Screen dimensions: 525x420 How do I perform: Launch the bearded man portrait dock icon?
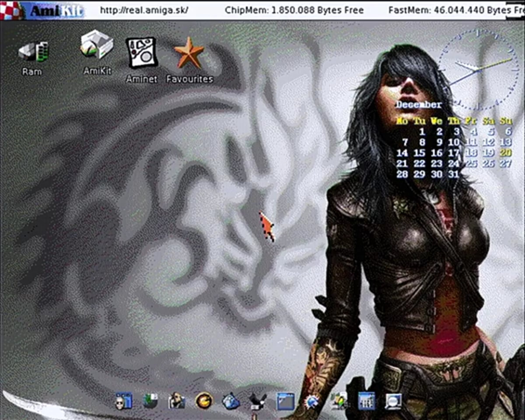coord(177,401)
